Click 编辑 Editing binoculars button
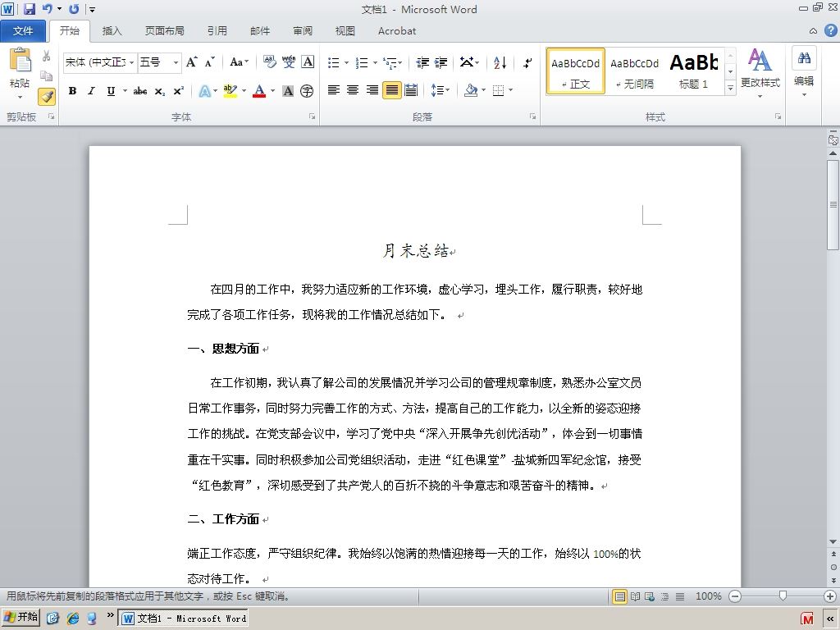 (x=804, y=72)
